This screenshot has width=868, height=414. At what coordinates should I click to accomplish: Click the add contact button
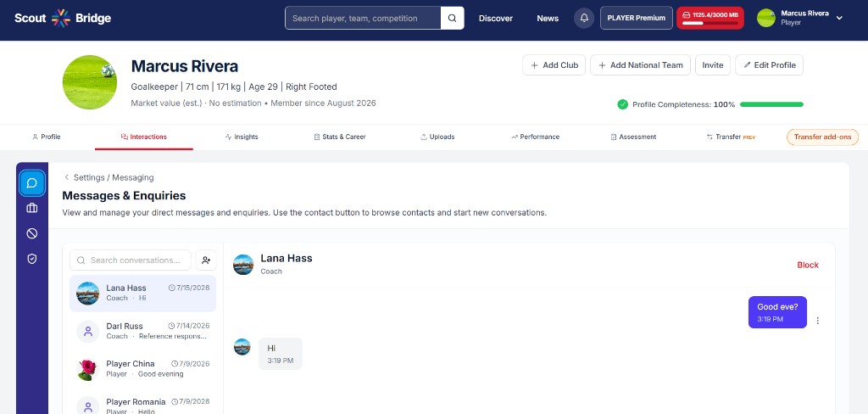click(x=206, y=260)
